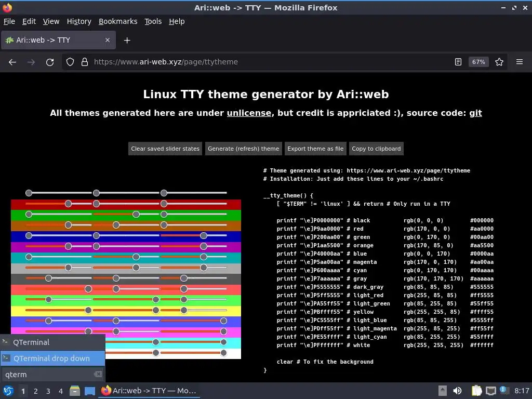
Task: Open the Tools menu
Action: coord(153,21)
